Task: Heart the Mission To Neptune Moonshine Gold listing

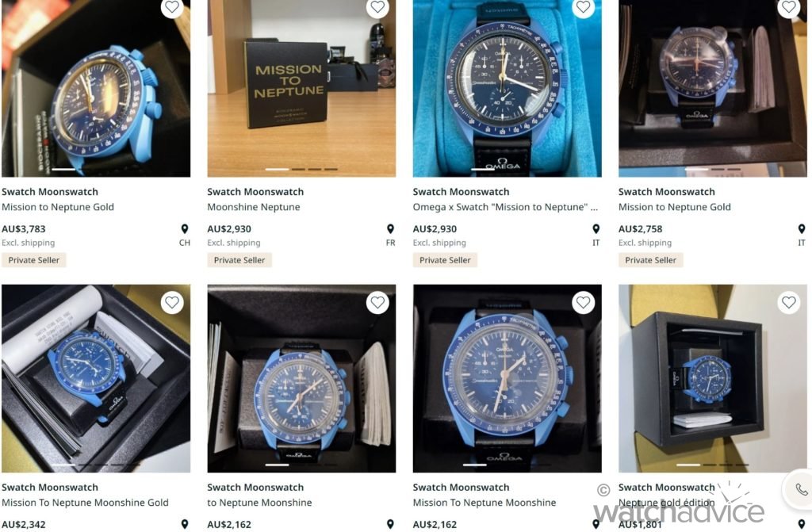Action: (x=172, y=302)
